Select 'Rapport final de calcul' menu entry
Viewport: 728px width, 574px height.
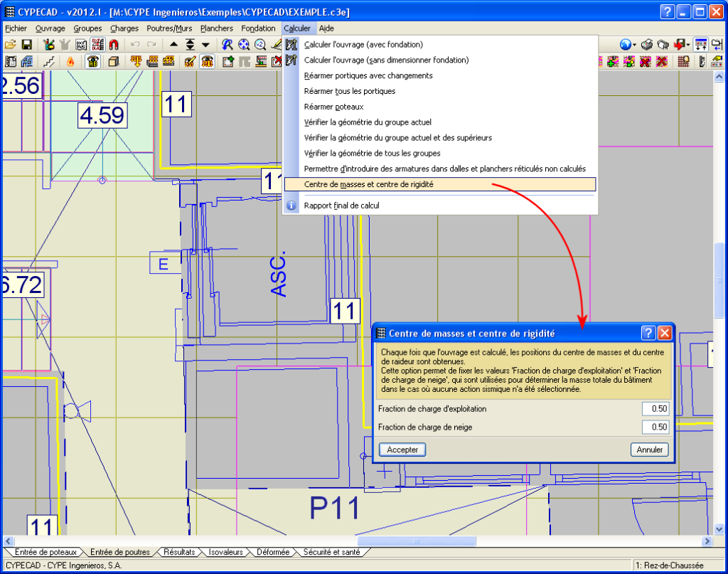(341, 206)
